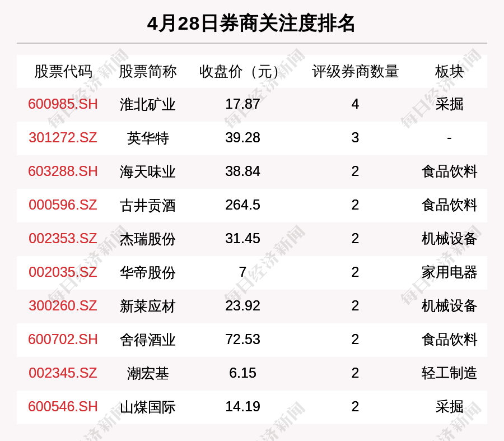Click stock code 000596.SZ
The width and height of the screenshot is (504, 441).
pos(63,205)
